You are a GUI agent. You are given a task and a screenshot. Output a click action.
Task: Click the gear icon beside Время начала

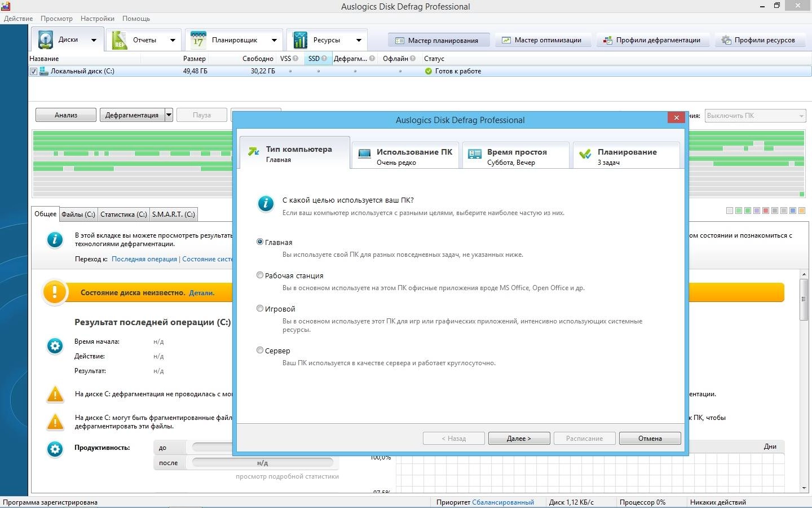55,346
